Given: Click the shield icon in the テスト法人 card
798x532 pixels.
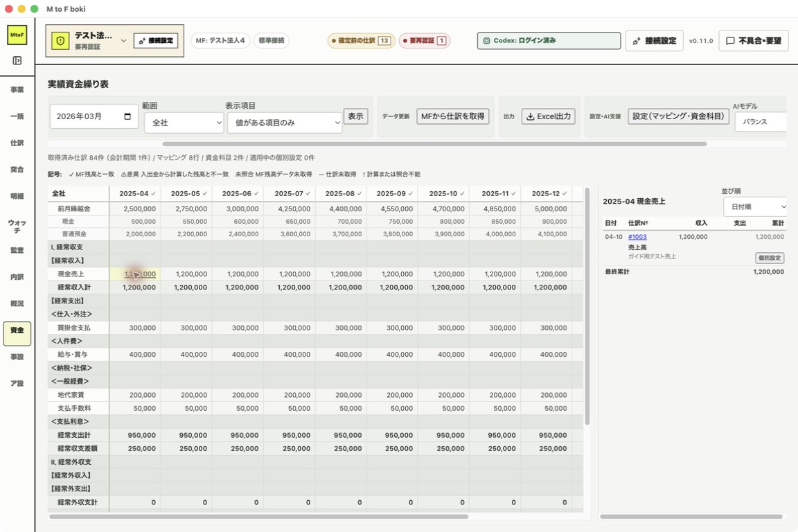Looking at the screenshot, I should click(60, 41).
